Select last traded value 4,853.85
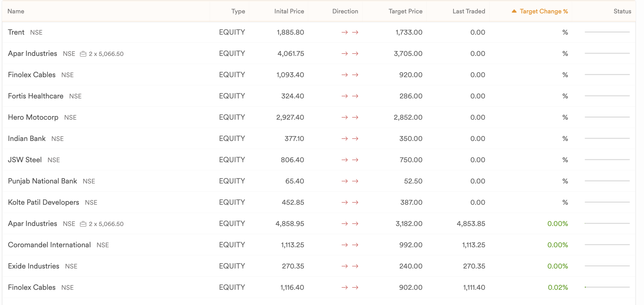Image resolution: width=644 pixels, height=305 pixels. pyautogui.click(x=471, y=224)
